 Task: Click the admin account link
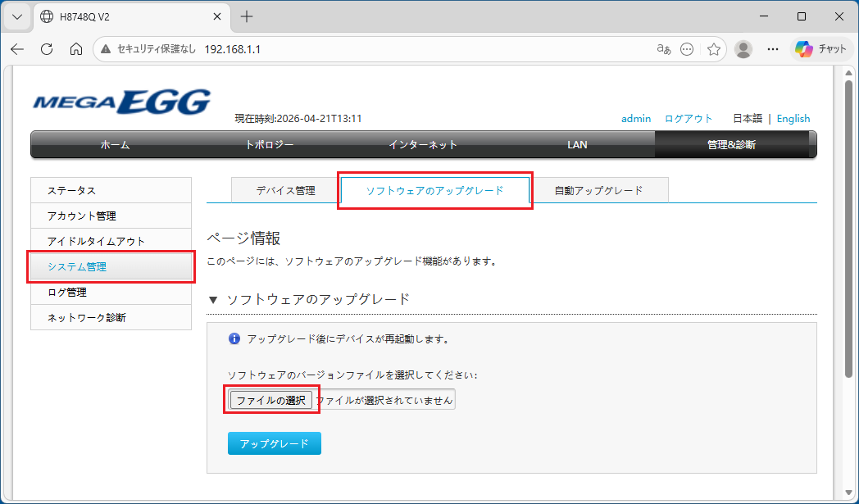(x=636, y=118)
